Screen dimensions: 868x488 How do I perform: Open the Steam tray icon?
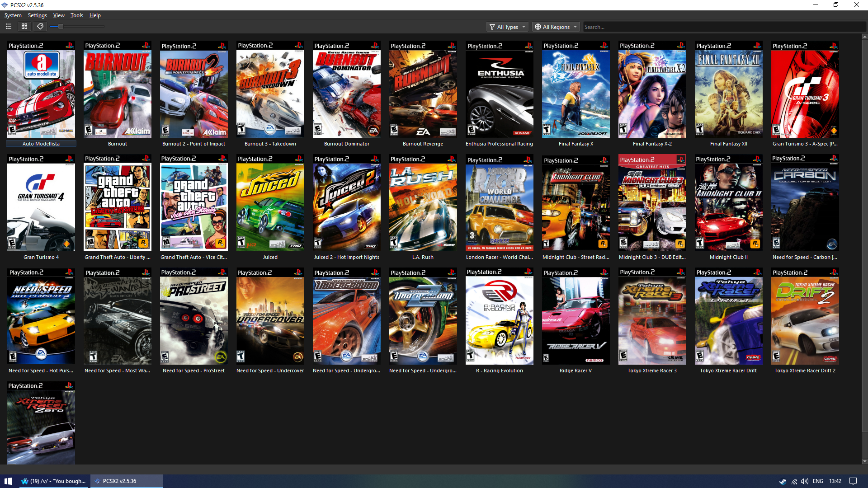[x=783, y=481]
